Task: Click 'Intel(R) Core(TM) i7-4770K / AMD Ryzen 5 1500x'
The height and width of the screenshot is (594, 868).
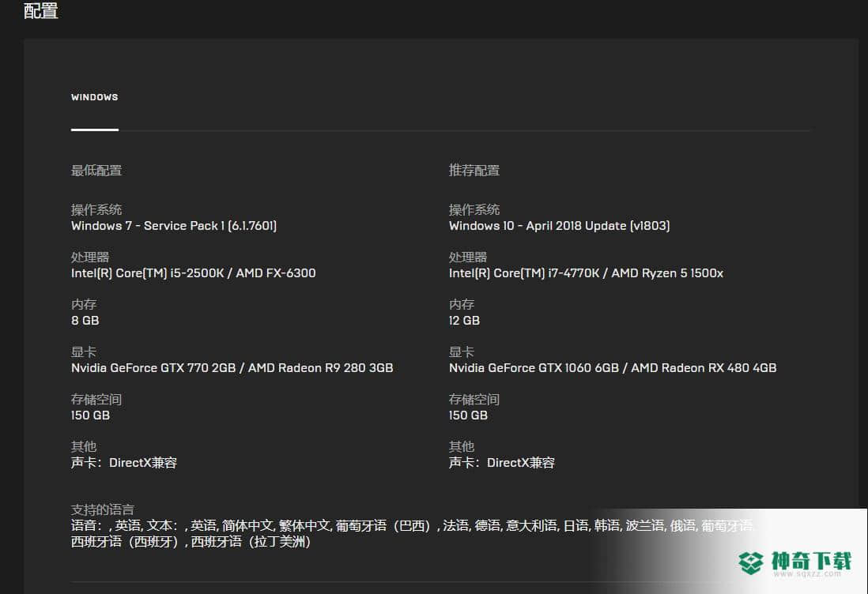Action: pos(587,273)
